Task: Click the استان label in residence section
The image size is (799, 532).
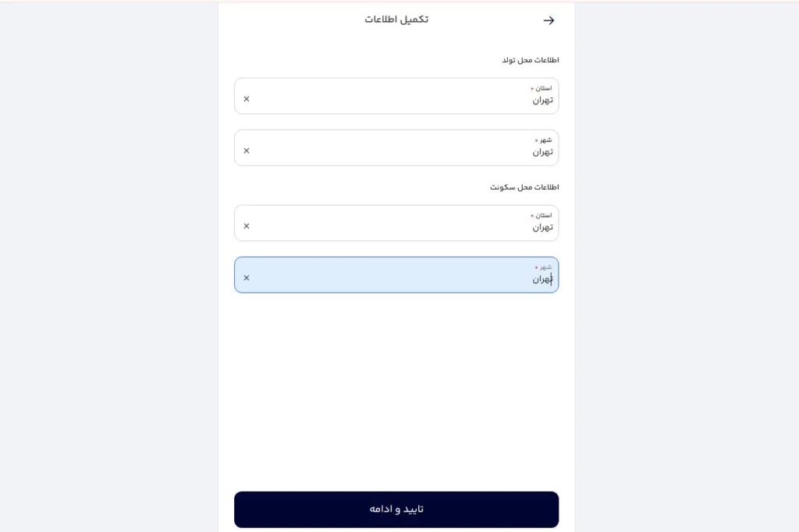Action: tap(544, 215)
